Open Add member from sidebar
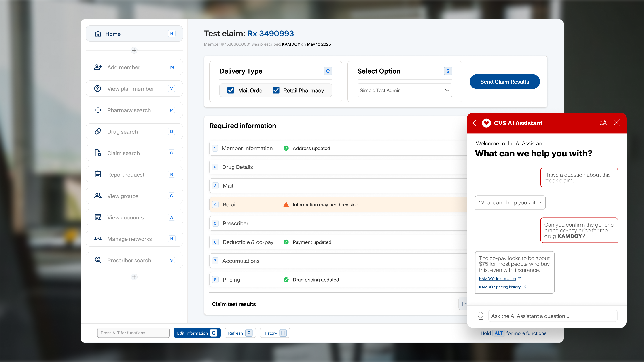 [x=134, y=67]
